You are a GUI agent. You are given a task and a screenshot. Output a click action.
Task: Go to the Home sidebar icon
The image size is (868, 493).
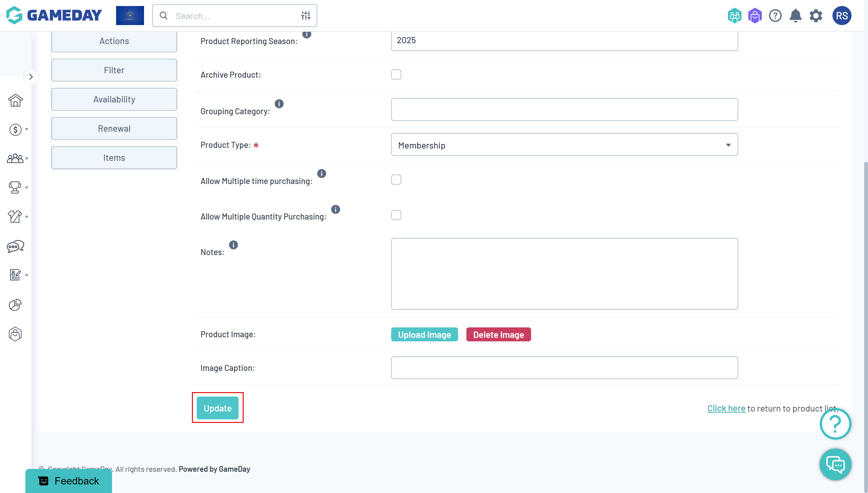[15, 100]
